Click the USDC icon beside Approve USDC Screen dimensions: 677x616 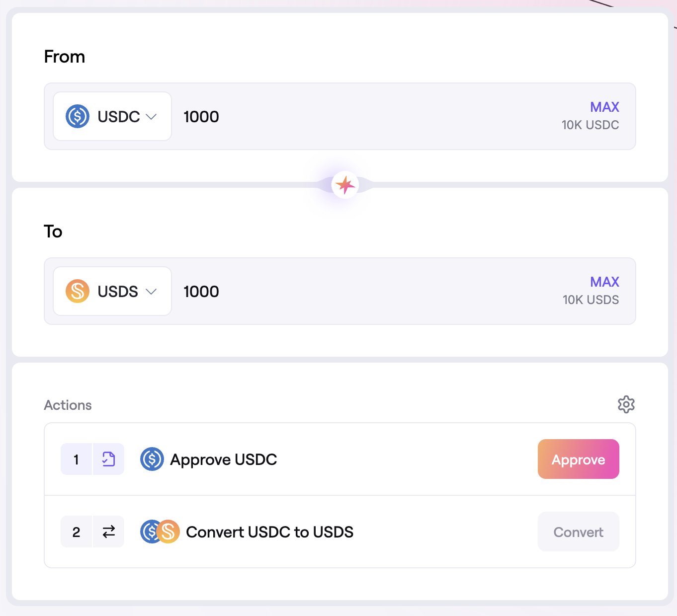coord(152,459)
